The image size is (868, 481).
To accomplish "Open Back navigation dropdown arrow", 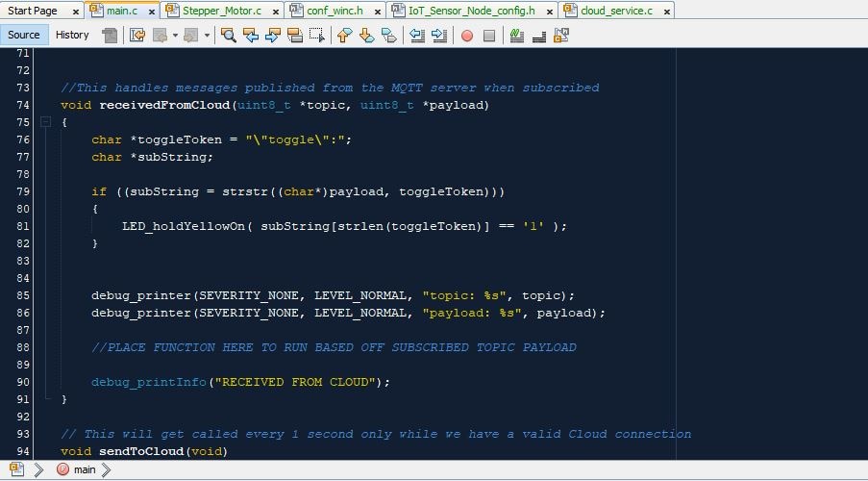I will 175,36.
